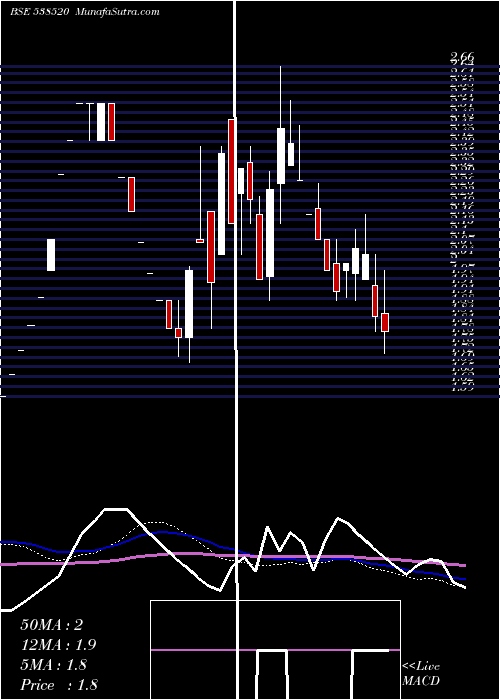
Task: Select the 50MA : 2 reading
Action: tap(51, 625)
